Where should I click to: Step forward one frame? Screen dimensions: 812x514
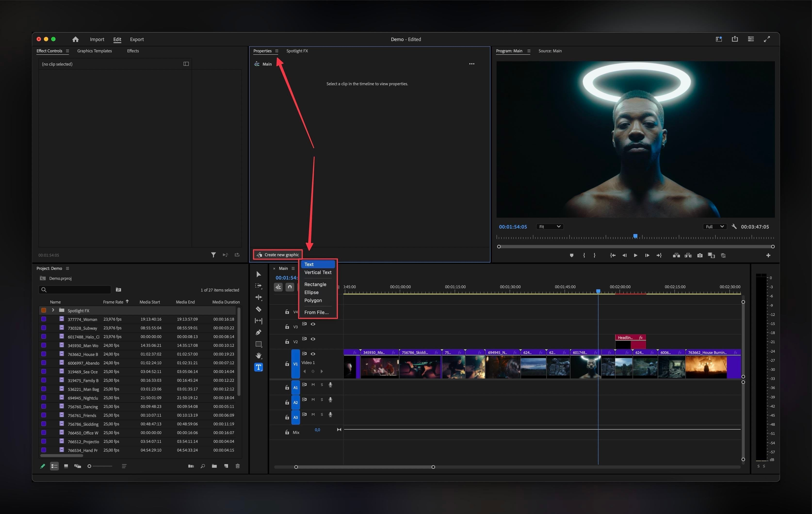[x=647, y=256]
